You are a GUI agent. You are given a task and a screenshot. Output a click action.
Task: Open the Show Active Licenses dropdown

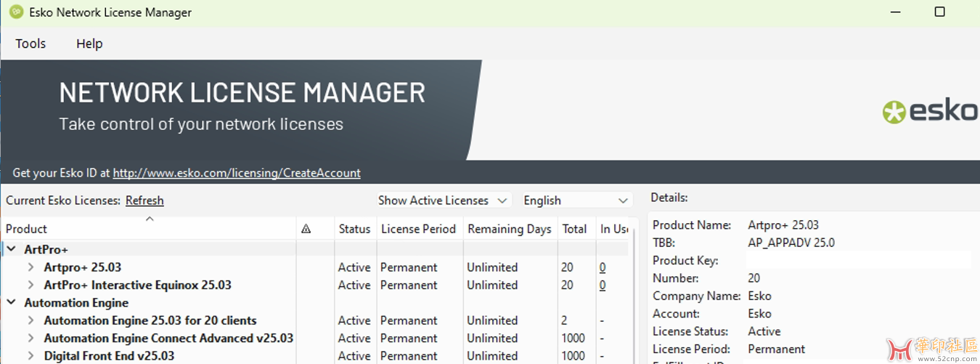click(443, 201)
